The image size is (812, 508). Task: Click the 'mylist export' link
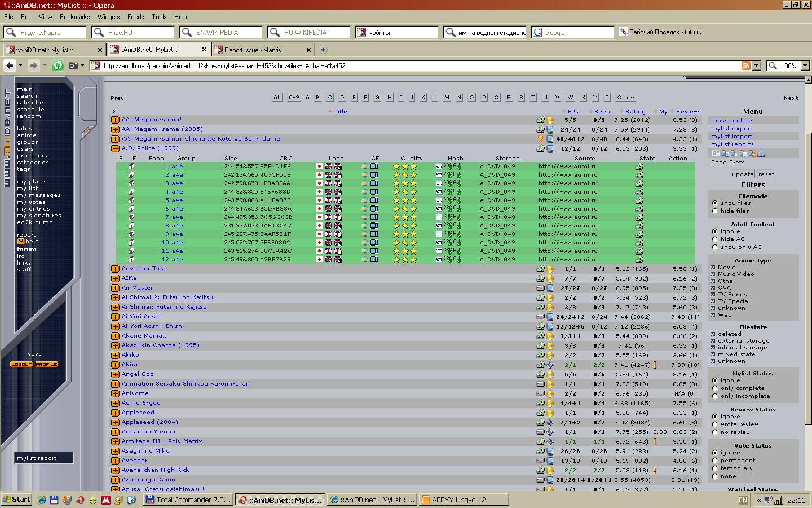pyautogui.click(x=731, y=129)
